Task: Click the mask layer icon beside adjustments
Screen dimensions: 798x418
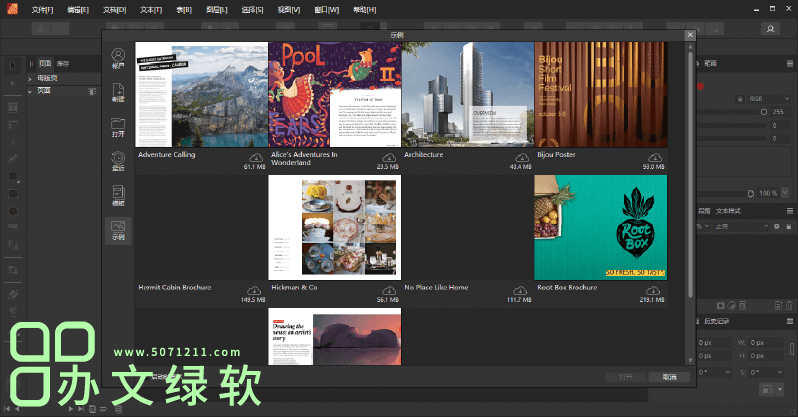Action: click(721, 305)
